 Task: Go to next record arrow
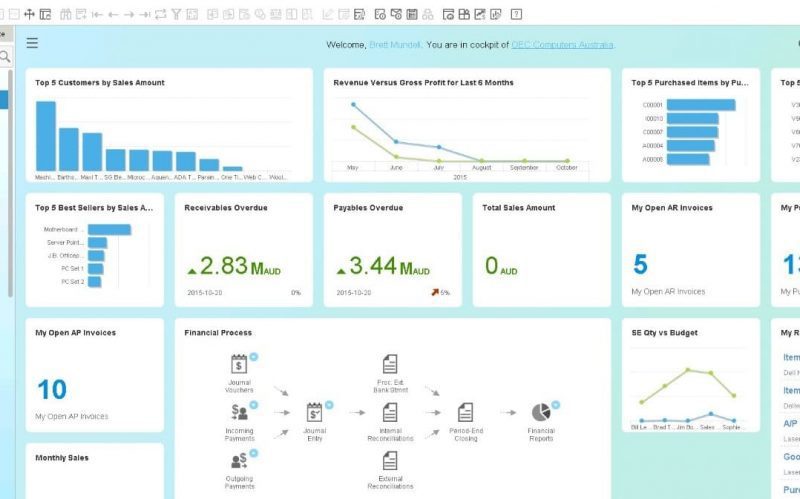[x=129, y=15]
